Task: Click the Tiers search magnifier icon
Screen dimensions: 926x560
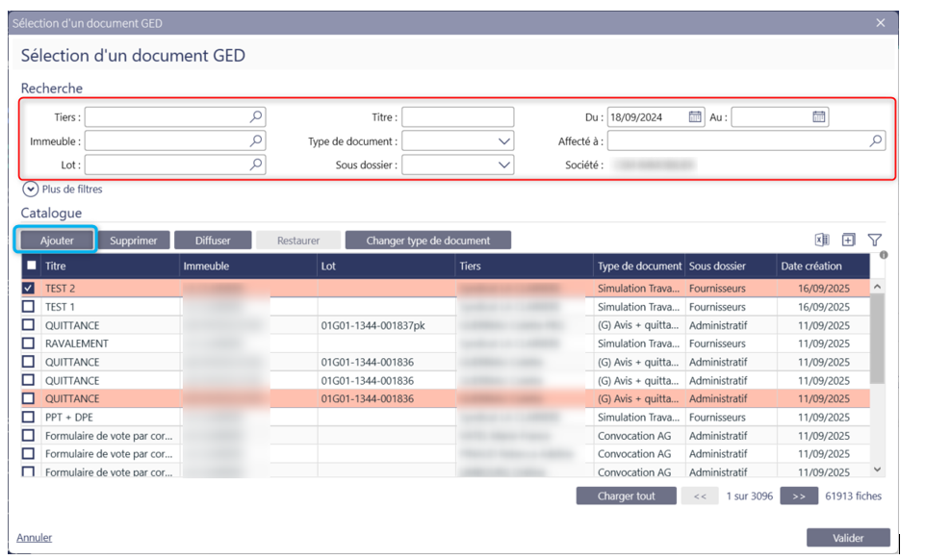Action: tap(256, 117)
